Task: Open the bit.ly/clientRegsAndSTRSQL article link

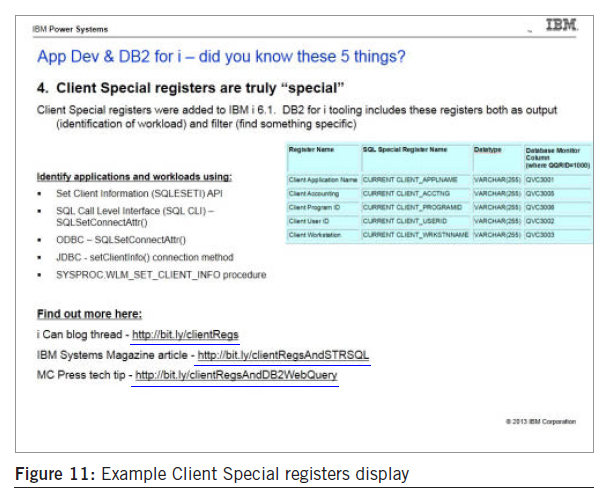Action: click(x=283, y=355)
